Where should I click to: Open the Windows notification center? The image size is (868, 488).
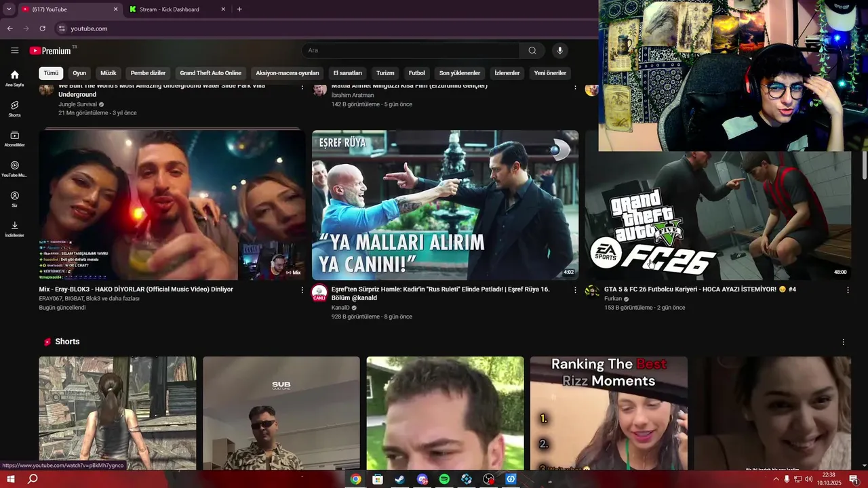(x=854, y=479)
